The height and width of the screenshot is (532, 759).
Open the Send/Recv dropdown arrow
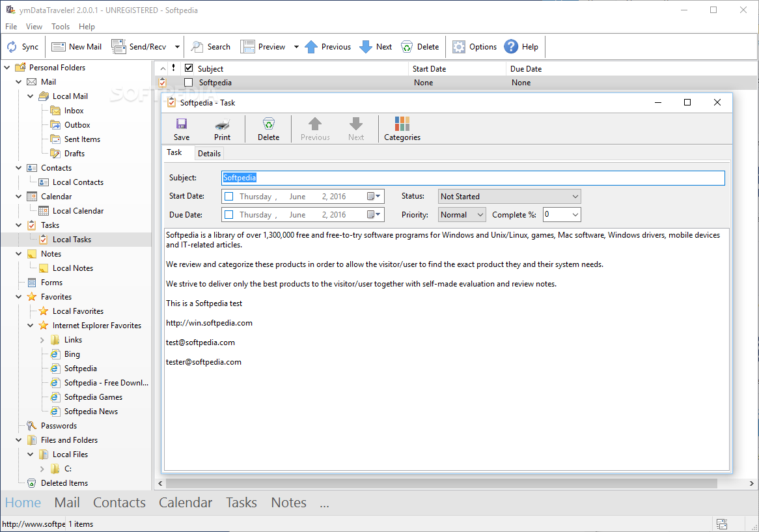point(177,47)
